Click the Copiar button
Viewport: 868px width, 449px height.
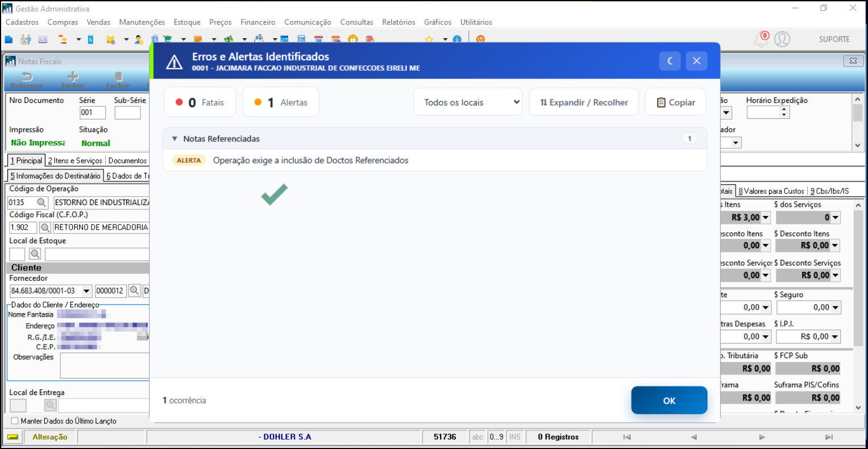tap(676, 102)
